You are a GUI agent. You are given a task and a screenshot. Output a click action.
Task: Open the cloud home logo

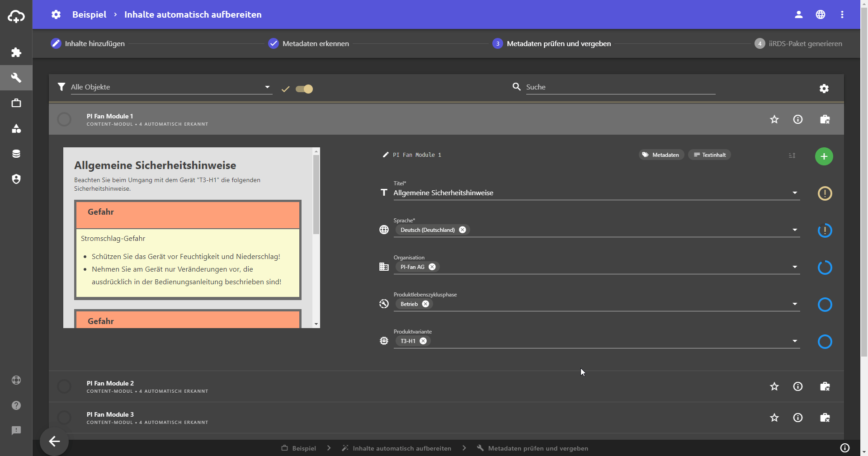point(16,17)
